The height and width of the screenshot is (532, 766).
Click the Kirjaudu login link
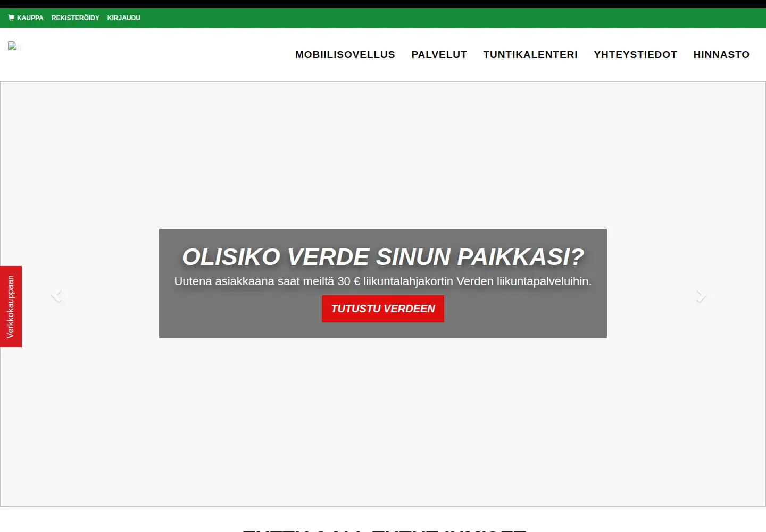123,18
